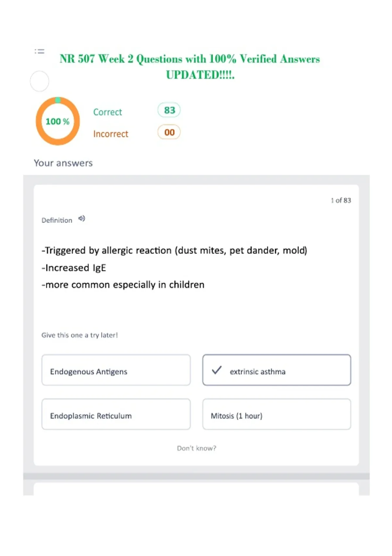Play the Definition audio speaker icon

tap(82, 218)
